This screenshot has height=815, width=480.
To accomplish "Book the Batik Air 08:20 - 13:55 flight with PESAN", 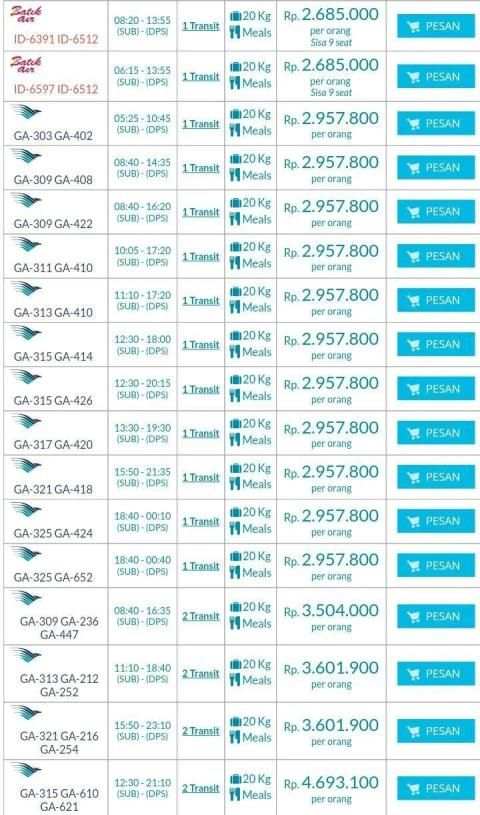I will coord(436,26).
